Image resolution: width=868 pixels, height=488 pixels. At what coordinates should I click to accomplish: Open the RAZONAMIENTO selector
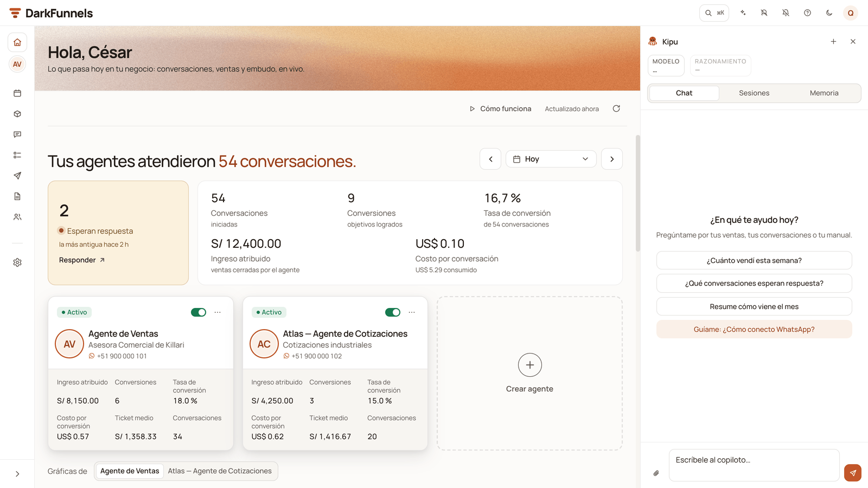coord(720,66)
